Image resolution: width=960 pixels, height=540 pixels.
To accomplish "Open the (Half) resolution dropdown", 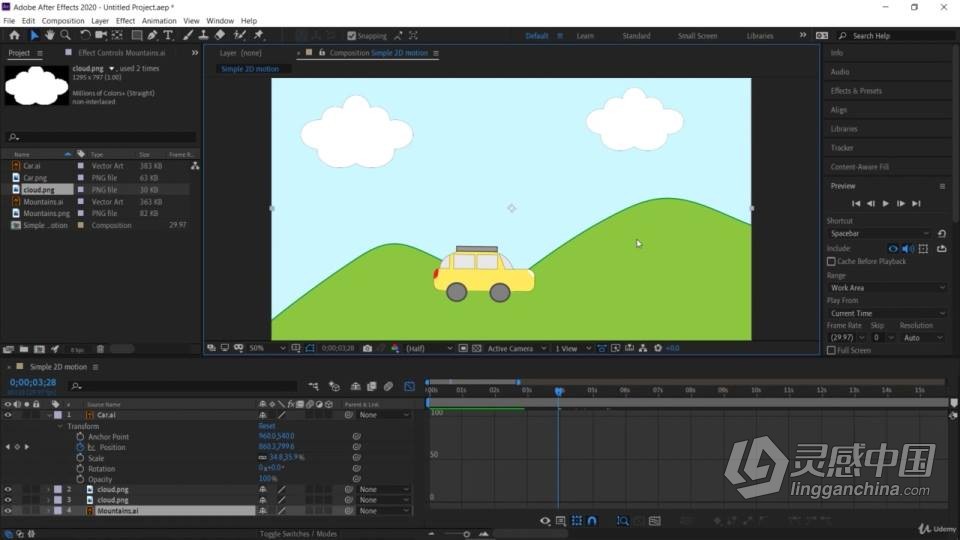I will [429, 348].
